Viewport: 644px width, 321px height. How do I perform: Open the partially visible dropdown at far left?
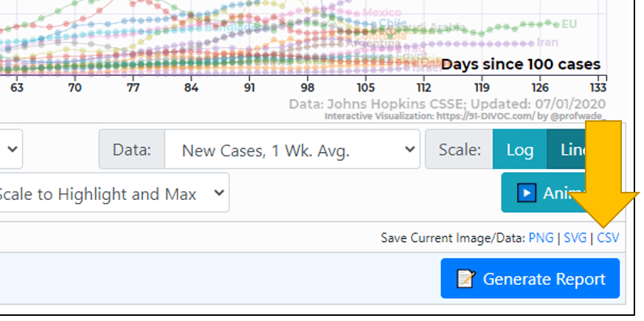[x=11, y=149]
